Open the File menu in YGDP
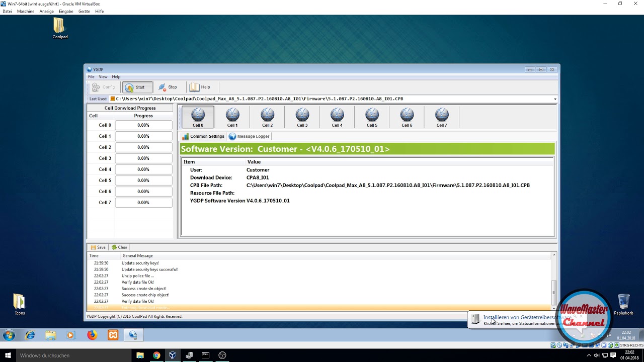Screen dimensions: 644x362 coord(91,77)
